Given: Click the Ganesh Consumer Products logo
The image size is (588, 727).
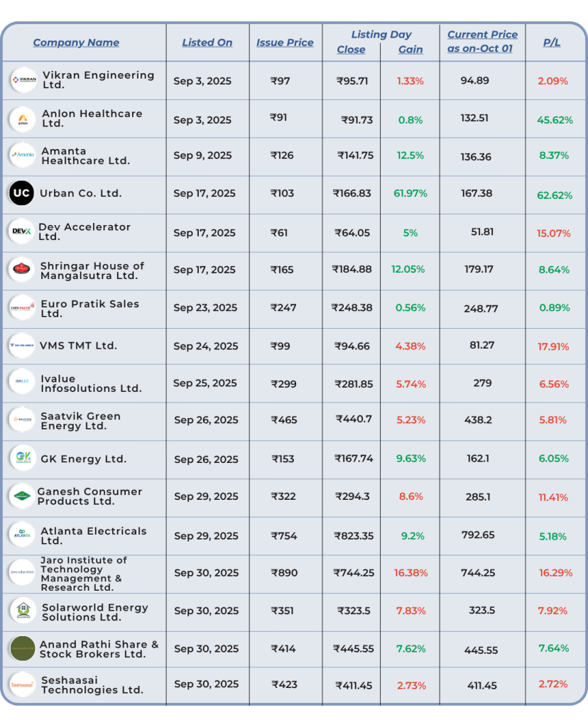Looking at the screenshot, I should click(22, 496).
